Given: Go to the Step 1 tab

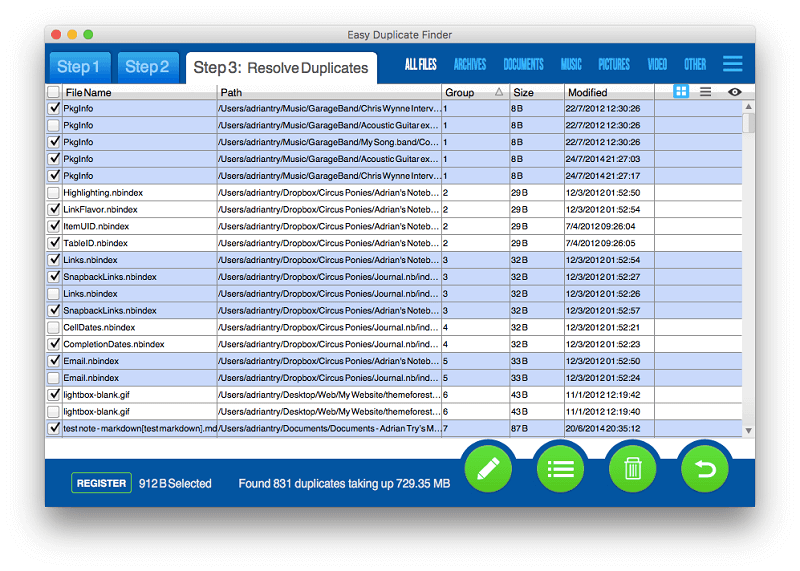Looking at the screenshot, I should (80, 67).
